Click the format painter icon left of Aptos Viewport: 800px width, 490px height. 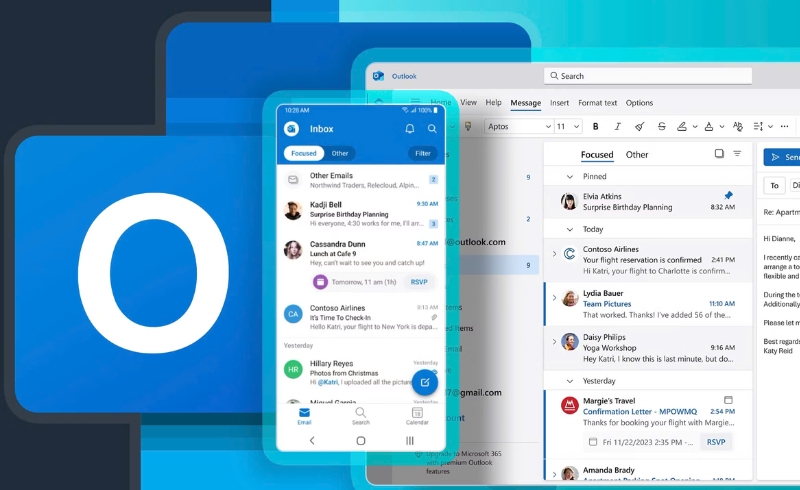coord(468,126)
